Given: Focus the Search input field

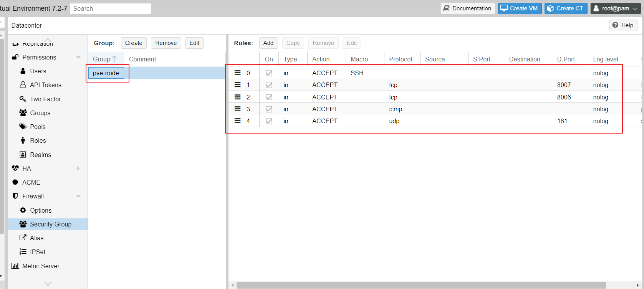Looking at the screenshot, I should [111, 8].
